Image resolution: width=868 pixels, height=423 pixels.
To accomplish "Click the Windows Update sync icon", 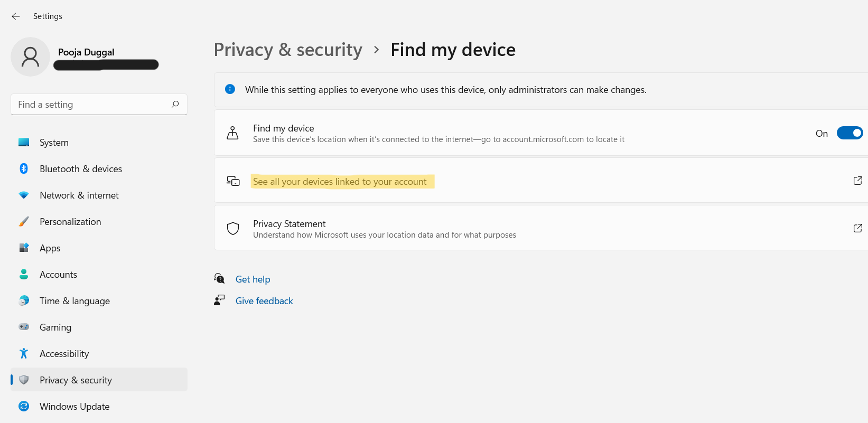I will click(x=24, y=406).
